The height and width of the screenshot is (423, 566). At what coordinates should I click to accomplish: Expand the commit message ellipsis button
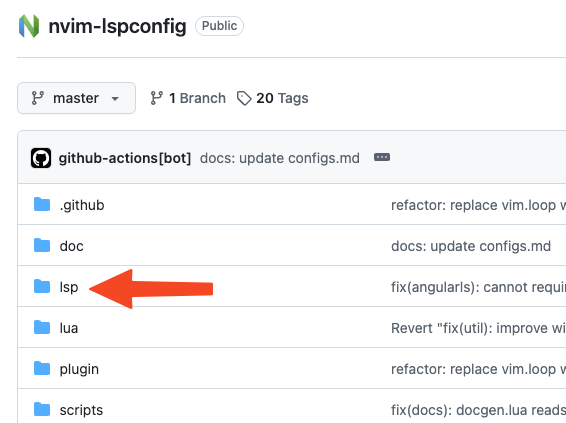pos(382,157)
